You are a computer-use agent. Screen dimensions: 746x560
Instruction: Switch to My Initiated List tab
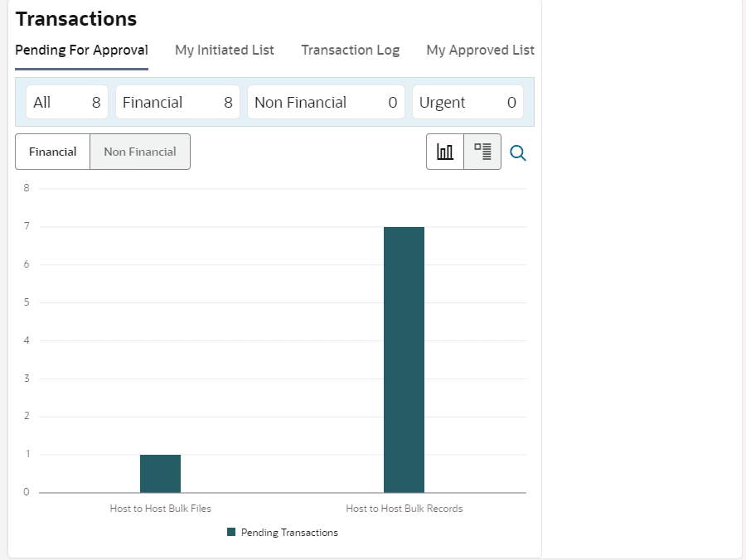pos(225,51)
